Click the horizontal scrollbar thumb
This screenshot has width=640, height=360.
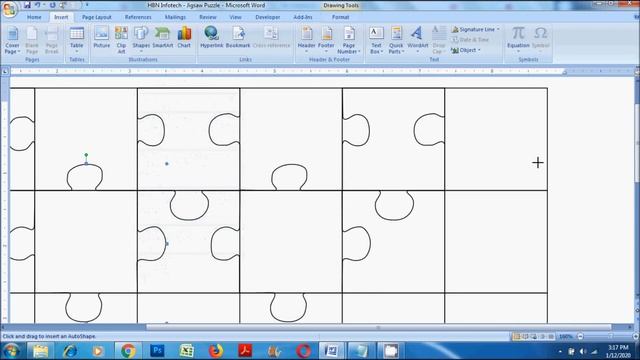pos(378,327)
